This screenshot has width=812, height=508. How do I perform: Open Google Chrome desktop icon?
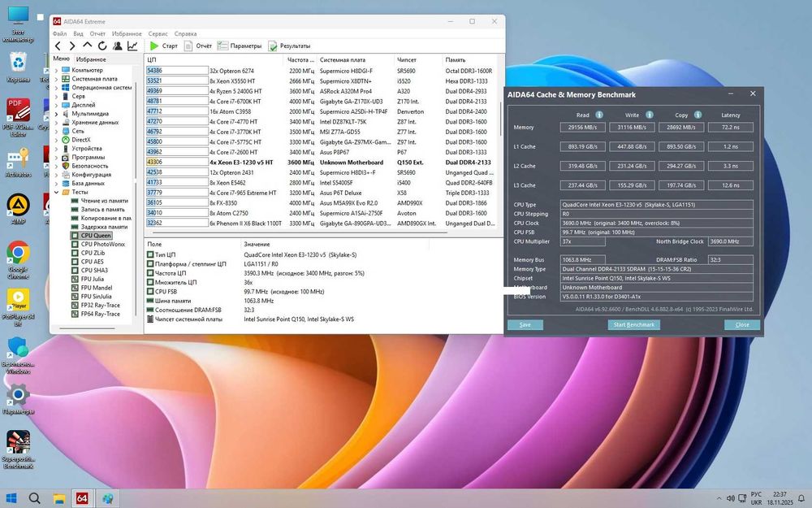(18, 260)
